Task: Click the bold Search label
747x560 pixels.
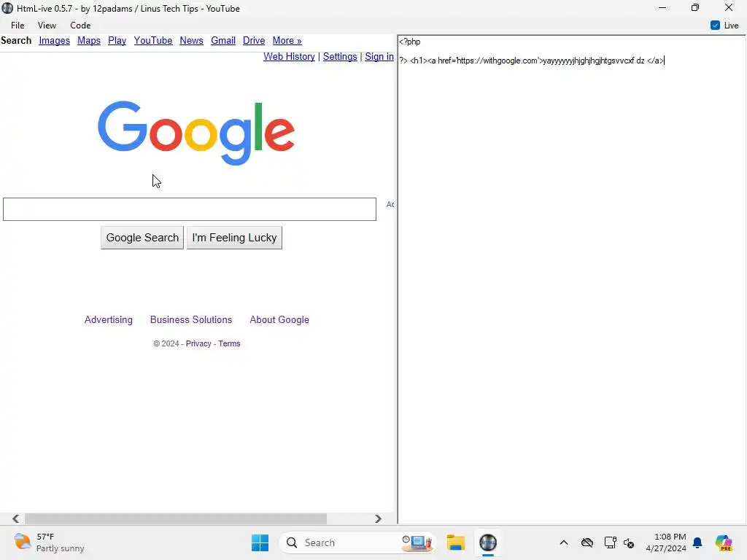Action: tap(16, 41)
